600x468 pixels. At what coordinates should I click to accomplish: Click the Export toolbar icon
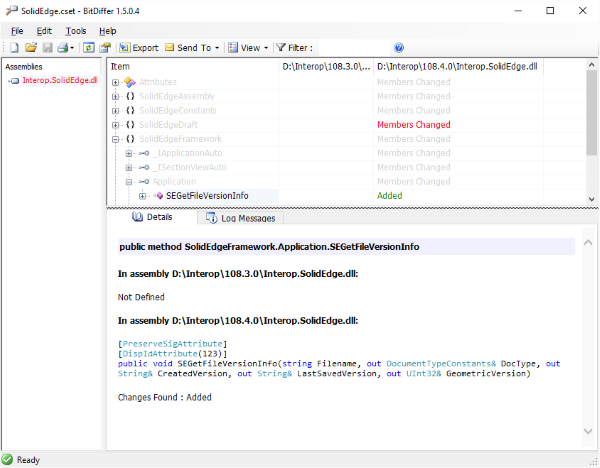(x=125, y=47)
